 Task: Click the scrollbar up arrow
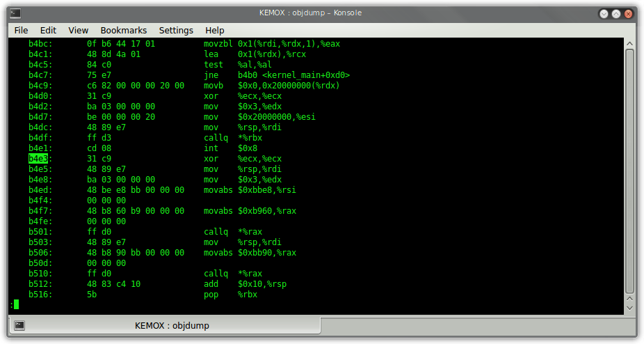(x=629, y=42)
